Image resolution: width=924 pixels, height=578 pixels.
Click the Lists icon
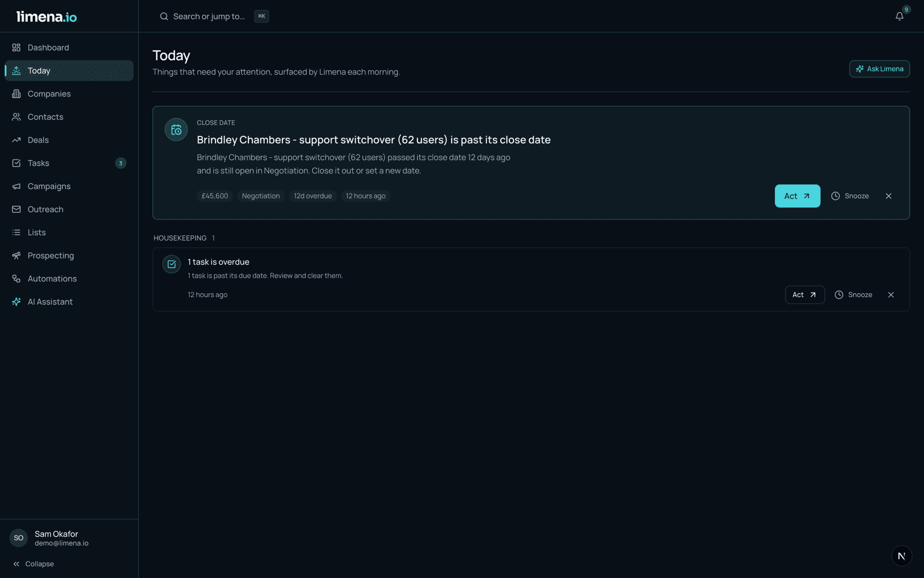point(16,232)
